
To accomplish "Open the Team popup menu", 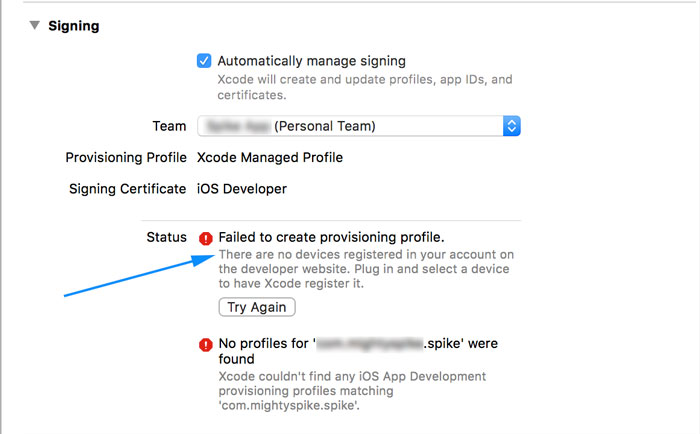I will coord(358,126).
